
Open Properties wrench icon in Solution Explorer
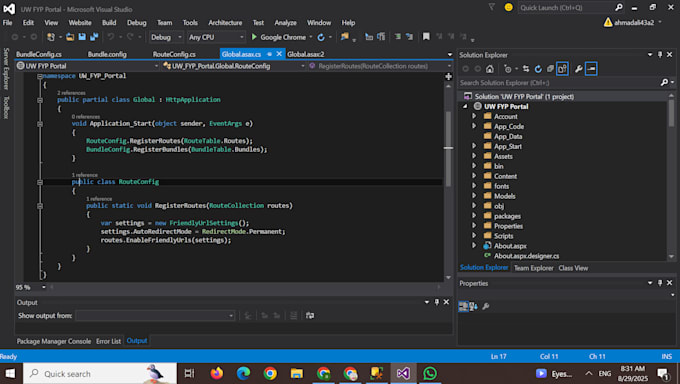[x=578, y=69]
